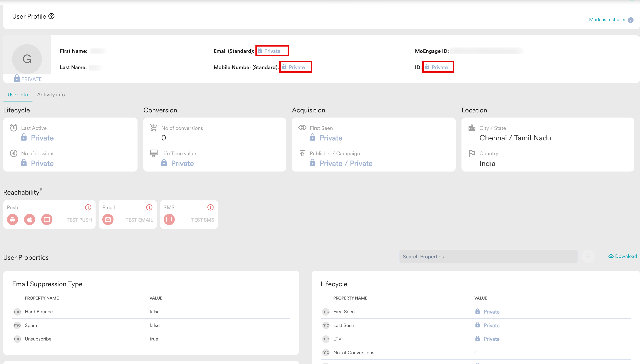Click the Email reachability envelope icon
The height and width of the screenshot is (364, 640).
(x=108, y=219)
